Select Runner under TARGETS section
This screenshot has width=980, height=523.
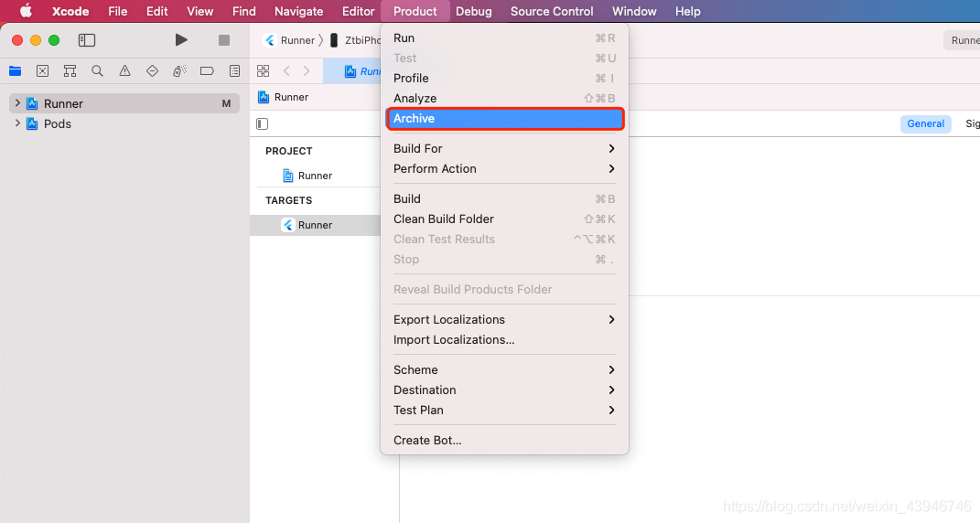coord(315,225)
